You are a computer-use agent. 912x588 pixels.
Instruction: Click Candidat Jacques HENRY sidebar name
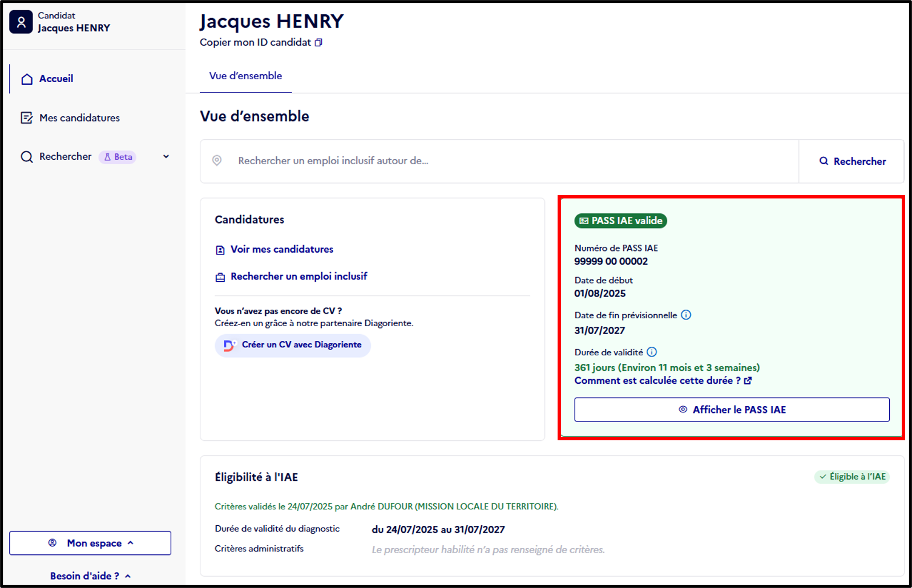(x=74, y=22)
